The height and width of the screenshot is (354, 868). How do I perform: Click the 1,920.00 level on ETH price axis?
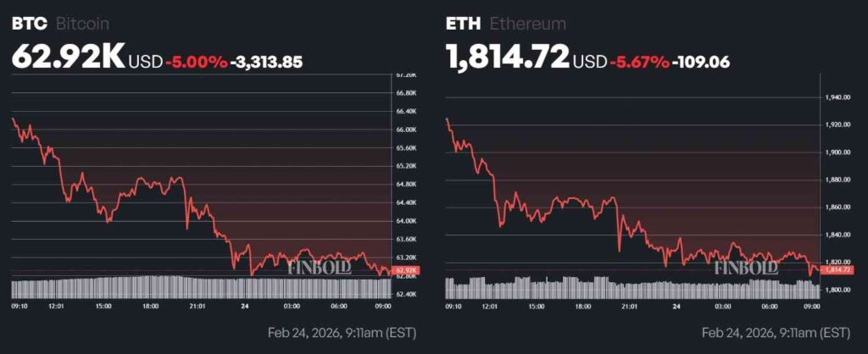[837, 124]
